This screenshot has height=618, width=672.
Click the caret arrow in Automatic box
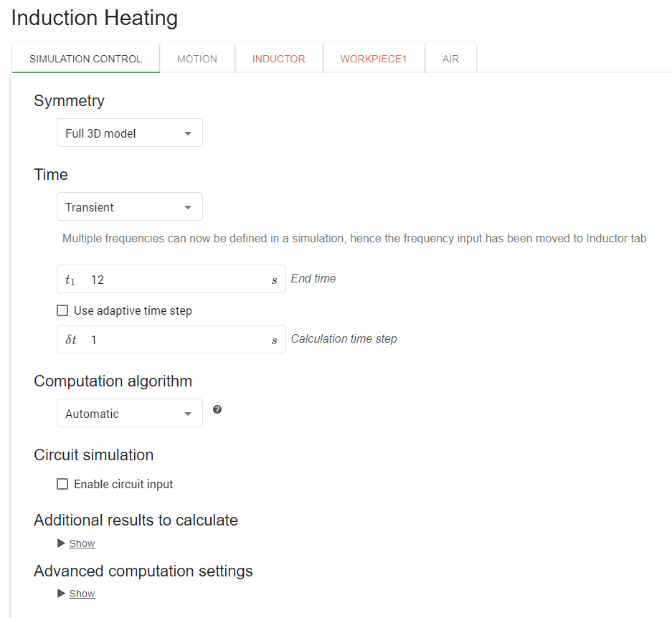pos(188,414)
